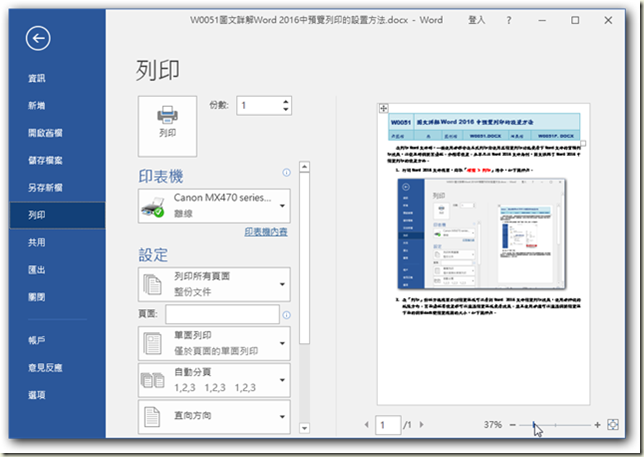644x457 pixels.
Task: Maximize the Word window
Action: 575,20
